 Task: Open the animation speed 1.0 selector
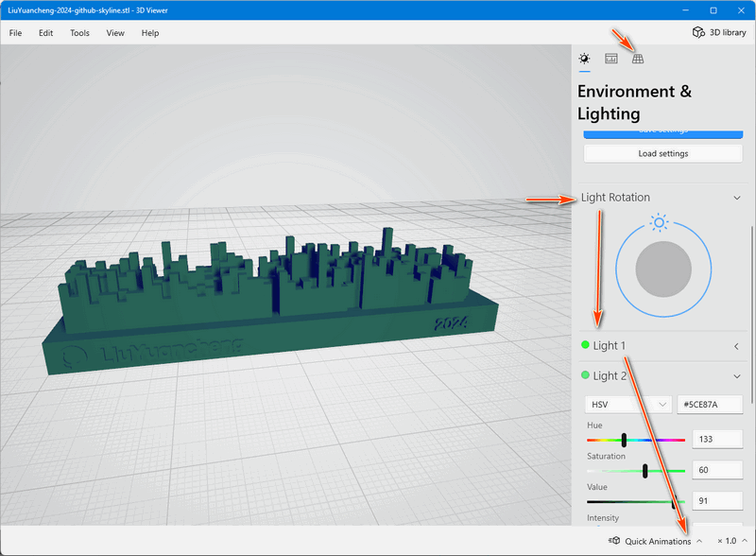pos(732,541)
